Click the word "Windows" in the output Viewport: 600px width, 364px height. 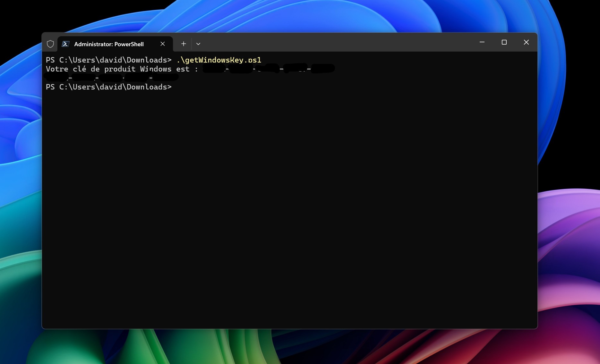156,69
